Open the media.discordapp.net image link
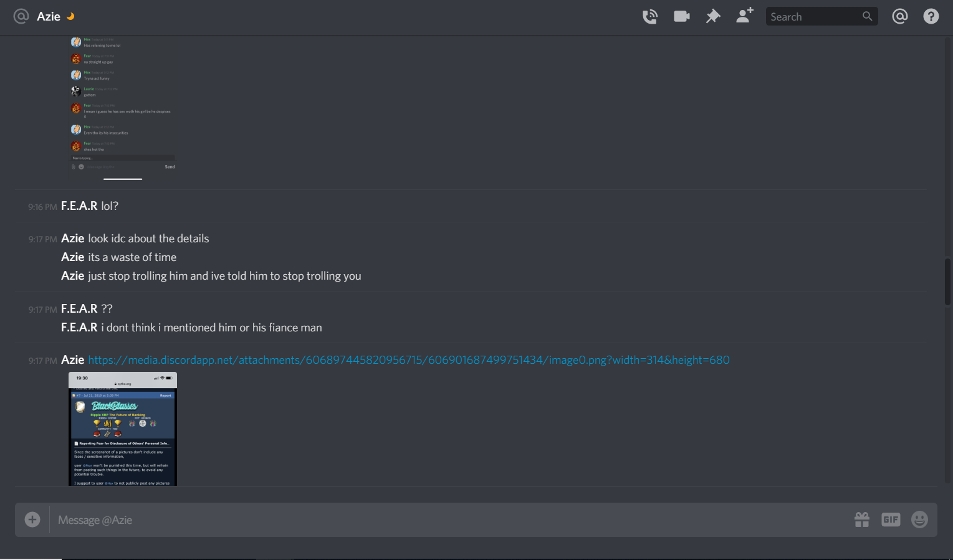This screenshot has width=953, height=560. coord(409,360)
